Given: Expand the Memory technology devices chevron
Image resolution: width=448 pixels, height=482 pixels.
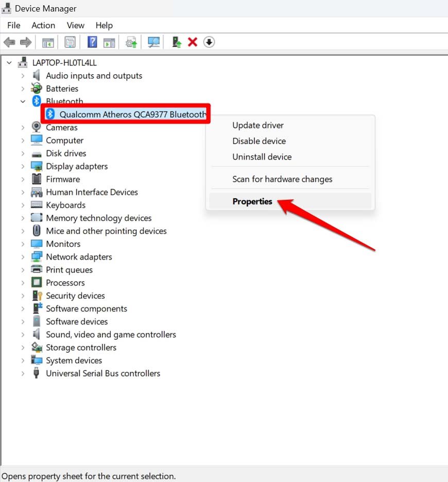Looking at the screenshot, I should tap(23, 218).
